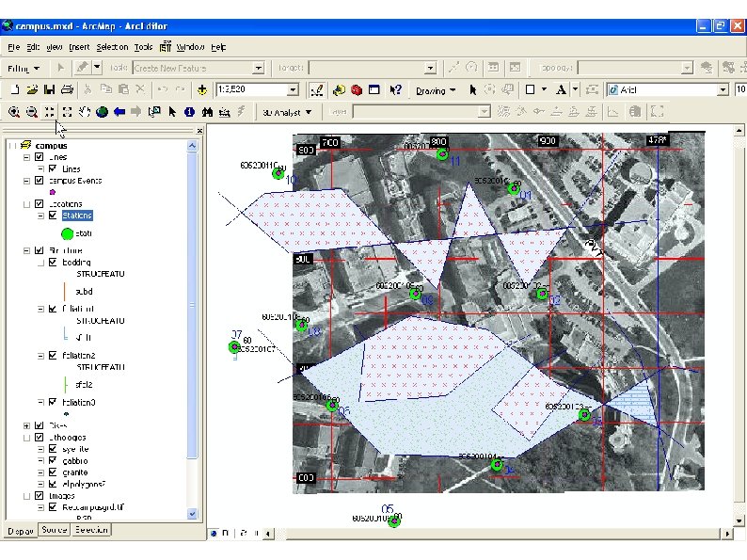Toggle the Stations layer checkbox
Viewport: 747px width, 560px height.
[x=53, y=216]
